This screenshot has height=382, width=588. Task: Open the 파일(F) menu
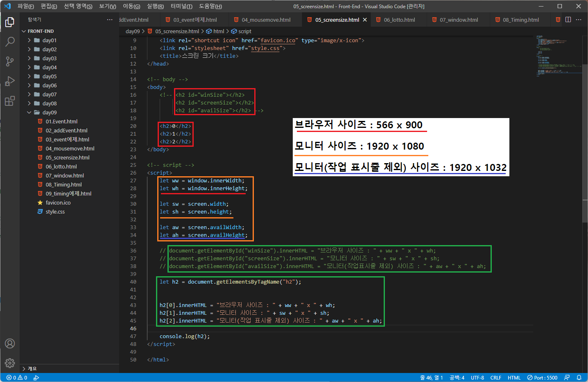pyautogui.click(x=25, y=6)
